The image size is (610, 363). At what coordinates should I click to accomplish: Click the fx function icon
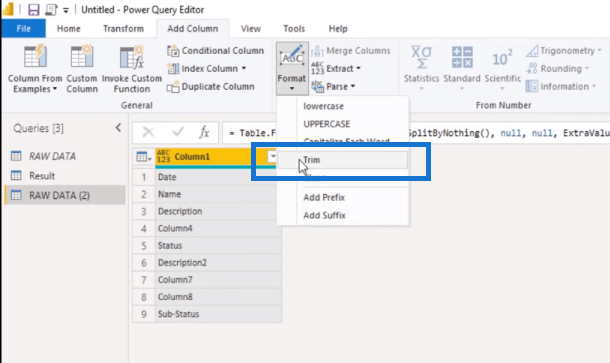tap(204, 133)
